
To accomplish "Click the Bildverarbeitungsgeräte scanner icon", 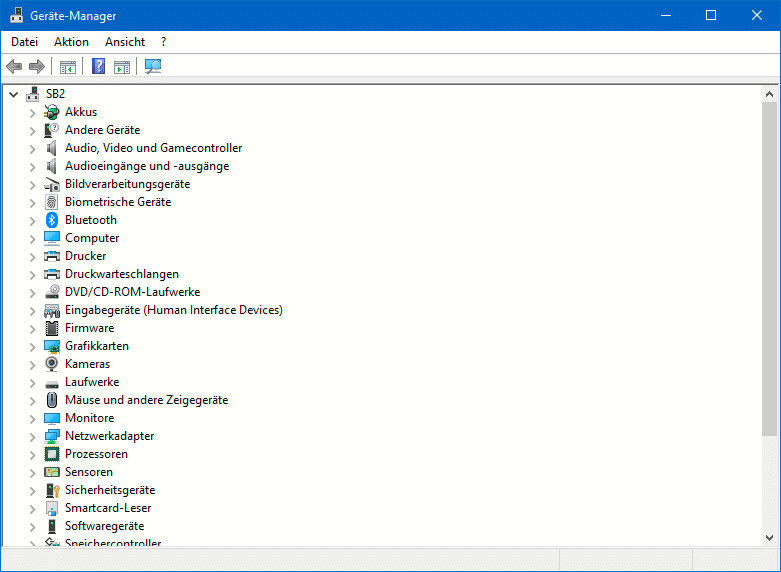I will tap(52, 184).
